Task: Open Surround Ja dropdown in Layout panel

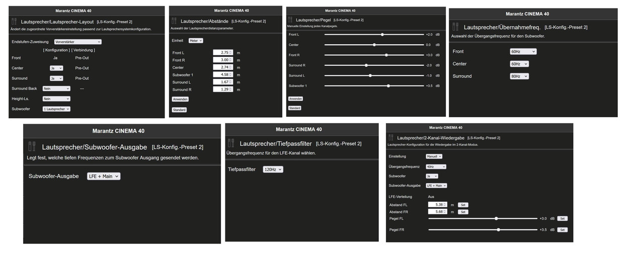Action: [56, 78]
